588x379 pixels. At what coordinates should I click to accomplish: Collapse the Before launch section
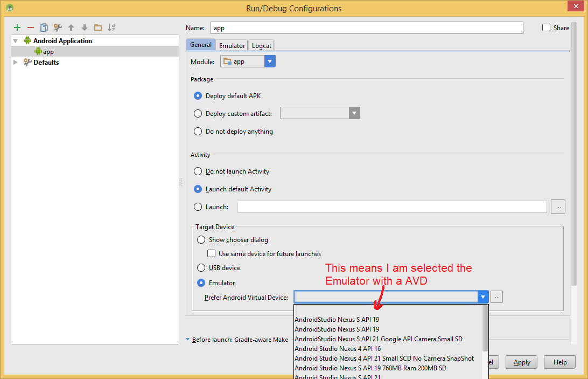[x=187, y=340]
